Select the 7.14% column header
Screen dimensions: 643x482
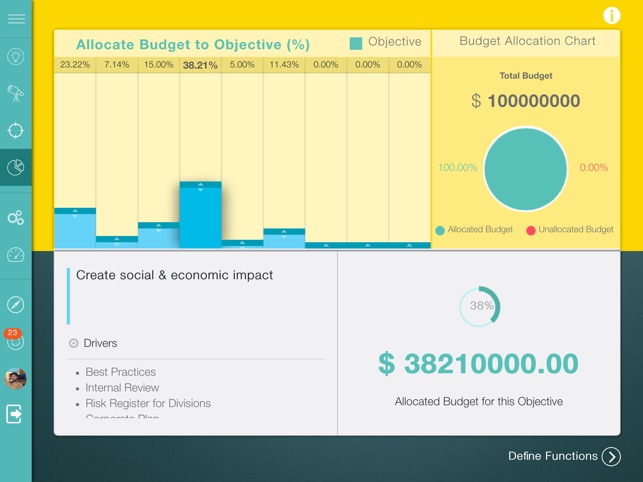pos(117,65)
